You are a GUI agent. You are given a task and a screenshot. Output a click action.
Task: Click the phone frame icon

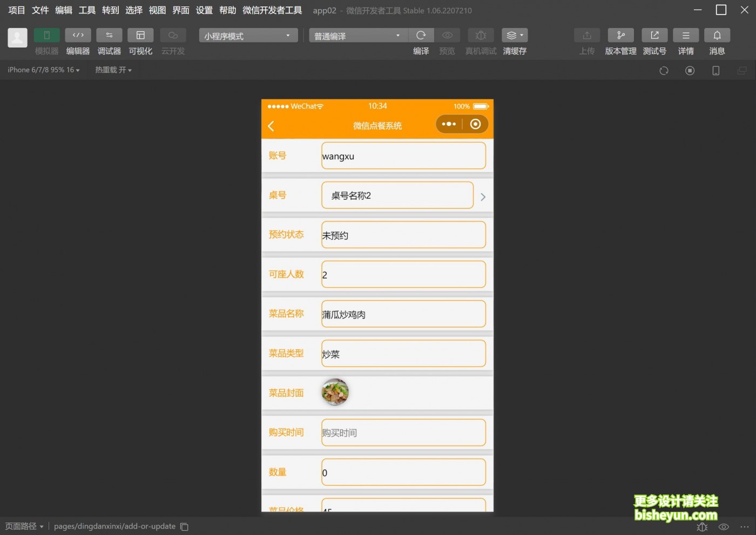click(716, 71)
